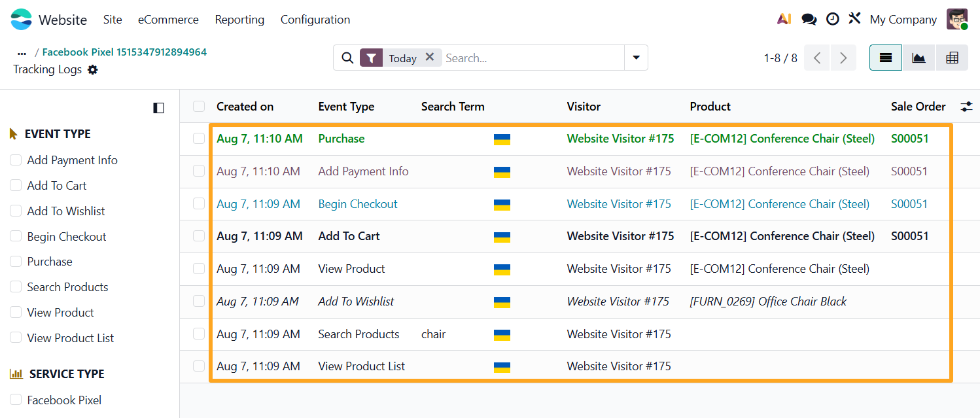Open the green Purchase event record
This screenshot has height=418, width=980.
[x=341, y=139]
